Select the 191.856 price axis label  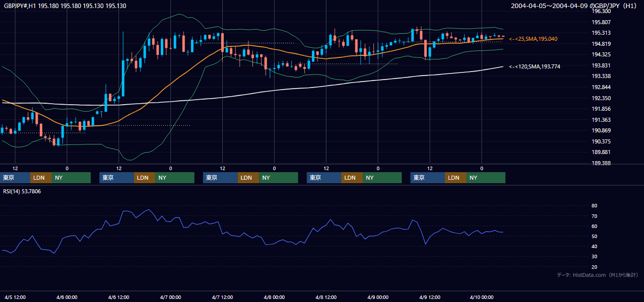pos(601,109)
